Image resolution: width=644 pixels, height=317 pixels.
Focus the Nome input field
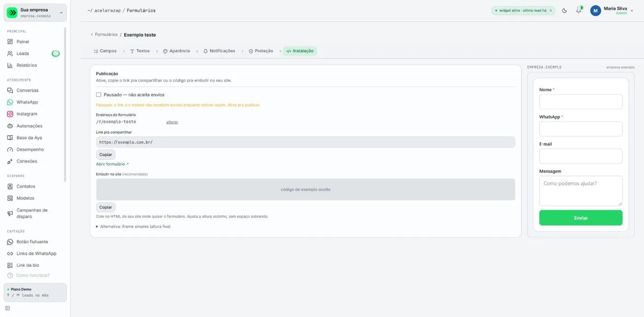pyautogui.click(x=581, y=102)
